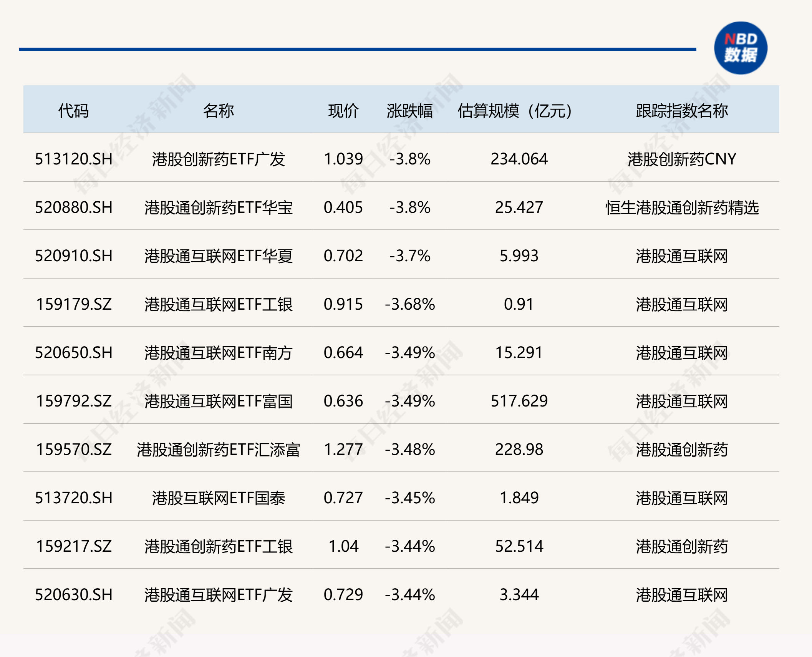Click code 520880.SH

(74, 207)
